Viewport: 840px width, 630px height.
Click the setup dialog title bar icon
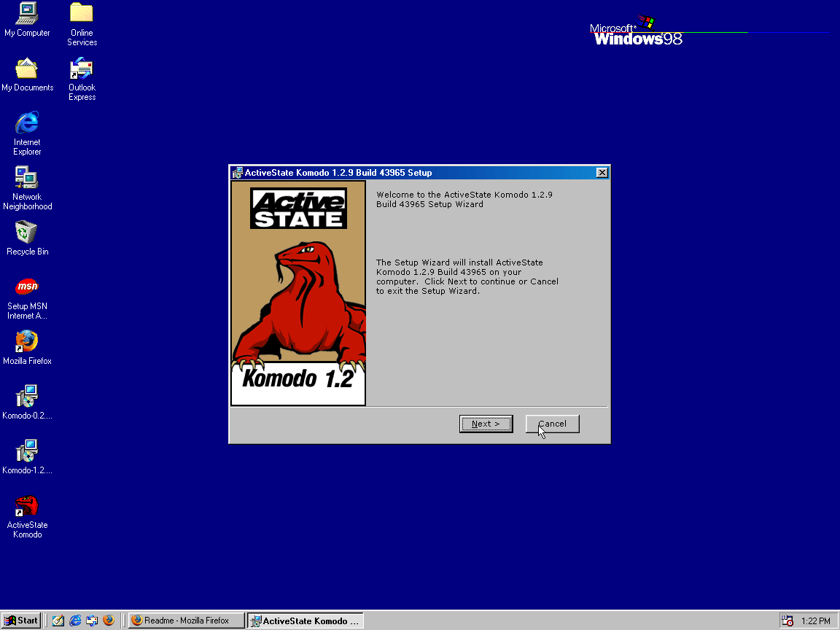(237, 173)
